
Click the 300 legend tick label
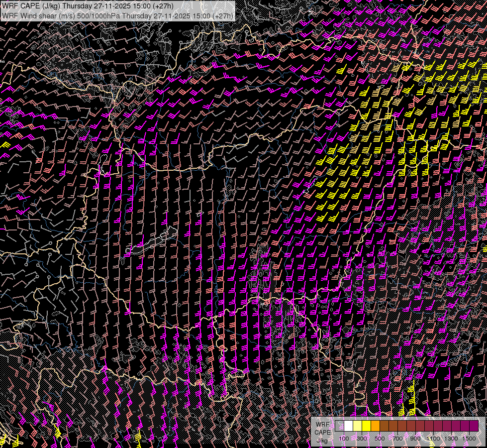coord(362,439)
